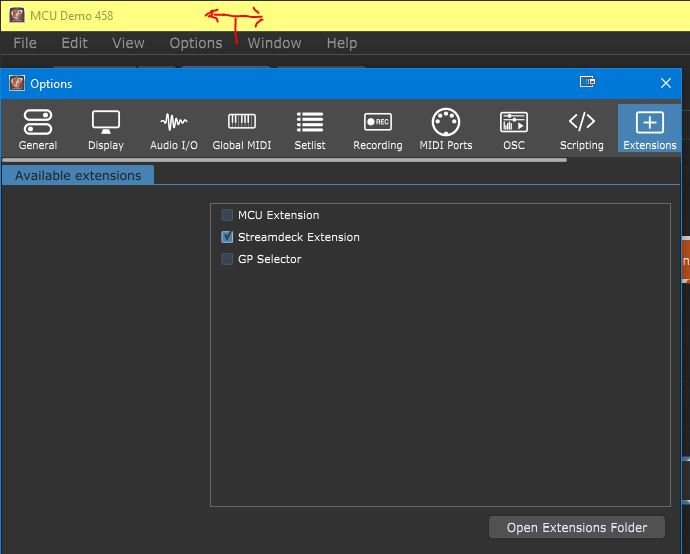This screenshot has width=690, height=554.
Task: Open the OSC options section
Action: [514, 129]
